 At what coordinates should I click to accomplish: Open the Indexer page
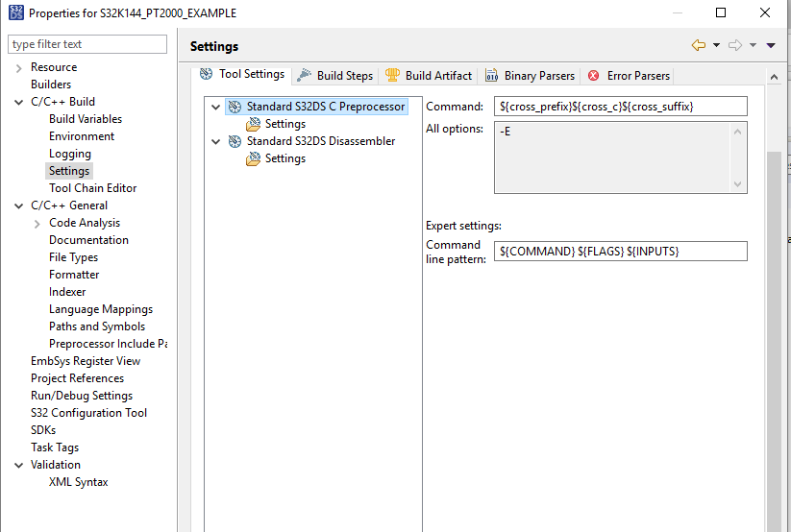[67, 292]
